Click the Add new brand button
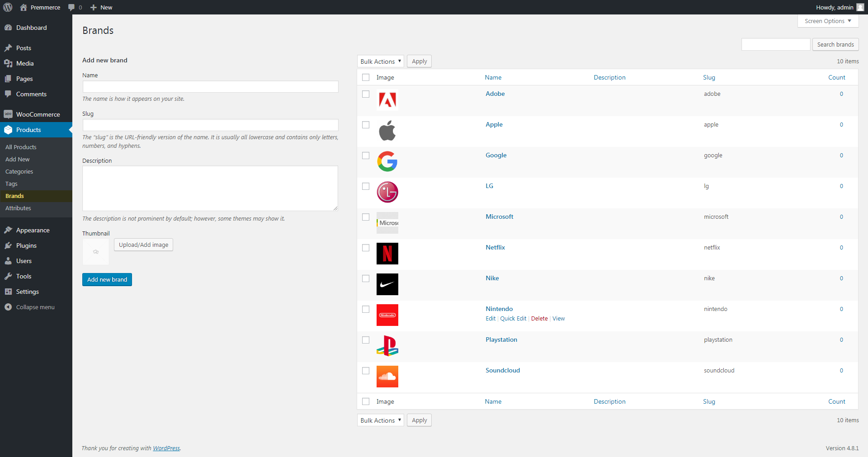The height and width of the screenshot is (457, 868). pyautogui.click(x=107, y=279)
